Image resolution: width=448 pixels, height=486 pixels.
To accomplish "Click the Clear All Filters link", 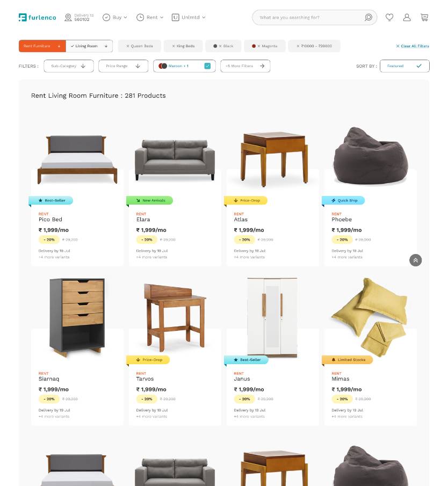I will click(x=413, y=46).
